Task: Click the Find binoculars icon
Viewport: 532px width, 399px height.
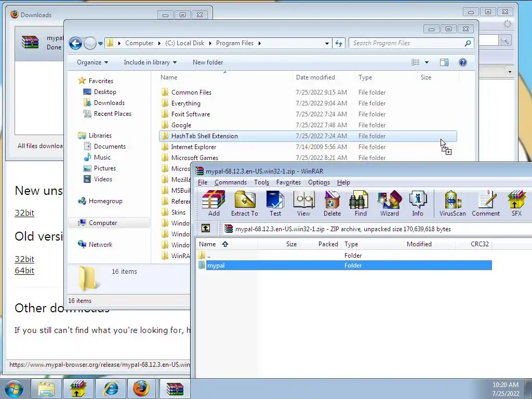Action: coord(361,203)
